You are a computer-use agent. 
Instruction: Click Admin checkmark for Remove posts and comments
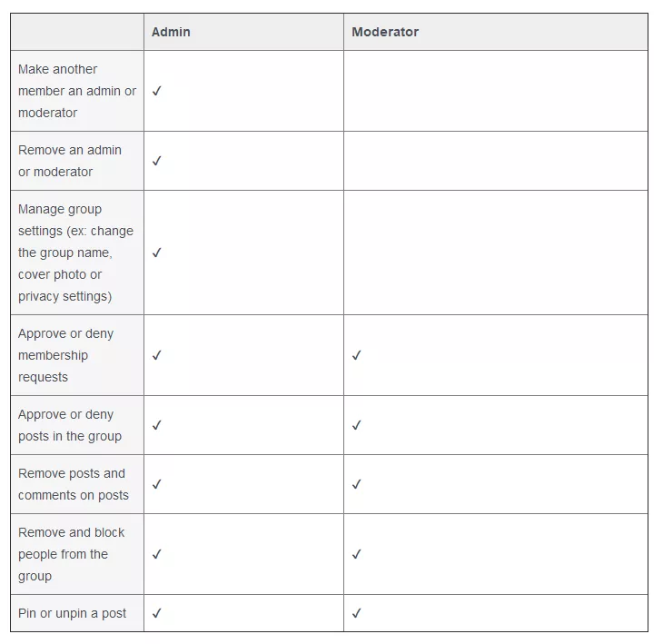coord(157,484)
